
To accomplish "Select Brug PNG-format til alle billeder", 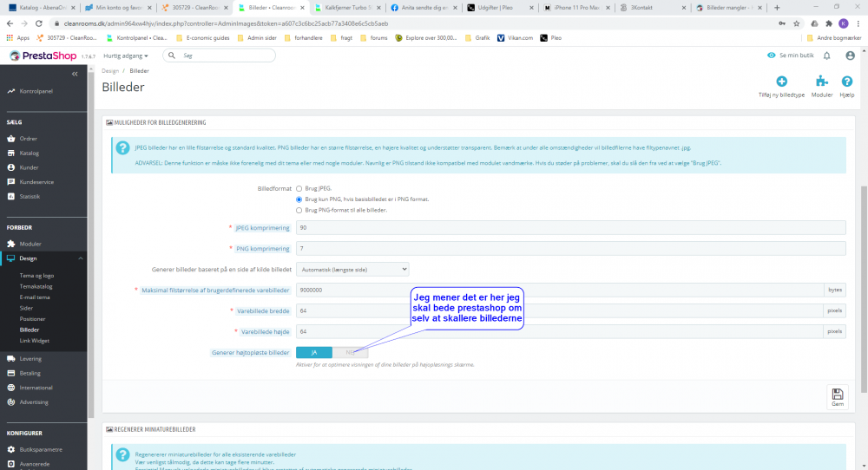I will pyautogui.click(x=299, y=210).
